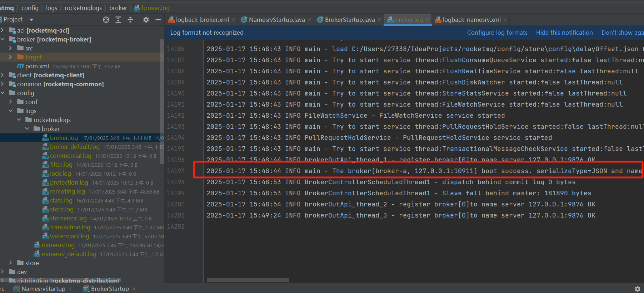This screenshot has width=644, height=293.
Task: Collapse the broker [rocketmq-broker] module
Action: 3,39
